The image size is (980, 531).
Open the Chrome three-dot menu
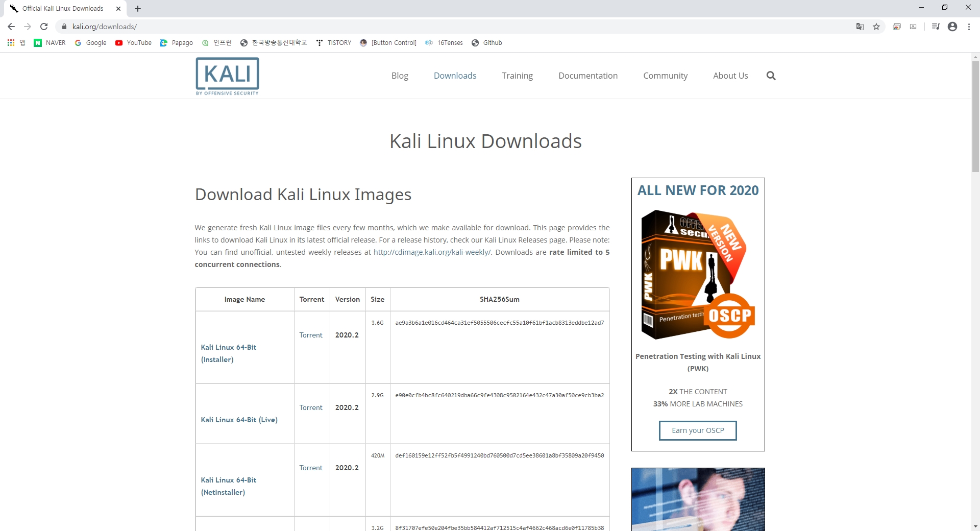tap(969, 27)
